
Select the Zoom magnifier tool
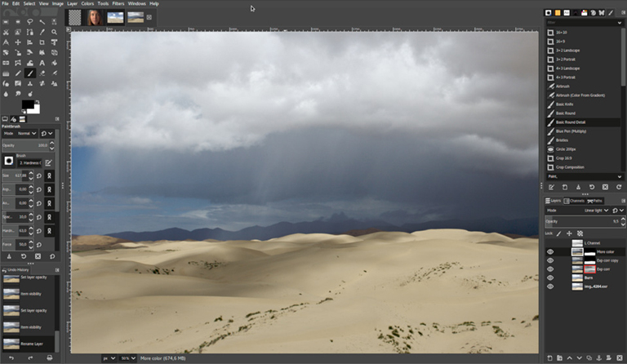pos(54,32)
